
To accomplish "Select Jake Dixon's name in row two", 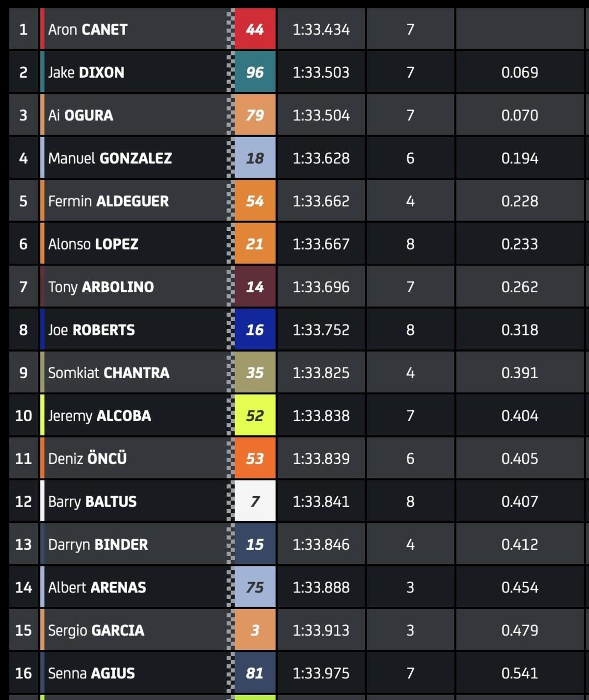I will coord(86,72).
